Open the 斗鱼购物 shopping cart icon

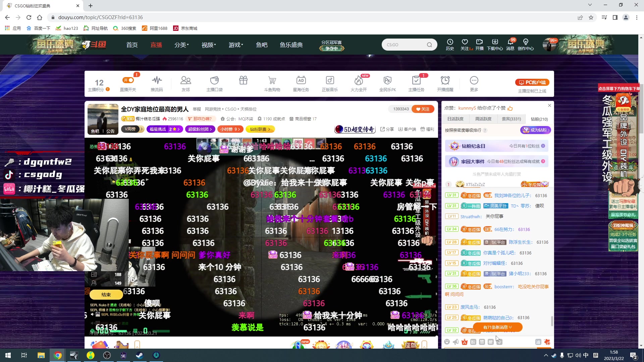point(272,83)
